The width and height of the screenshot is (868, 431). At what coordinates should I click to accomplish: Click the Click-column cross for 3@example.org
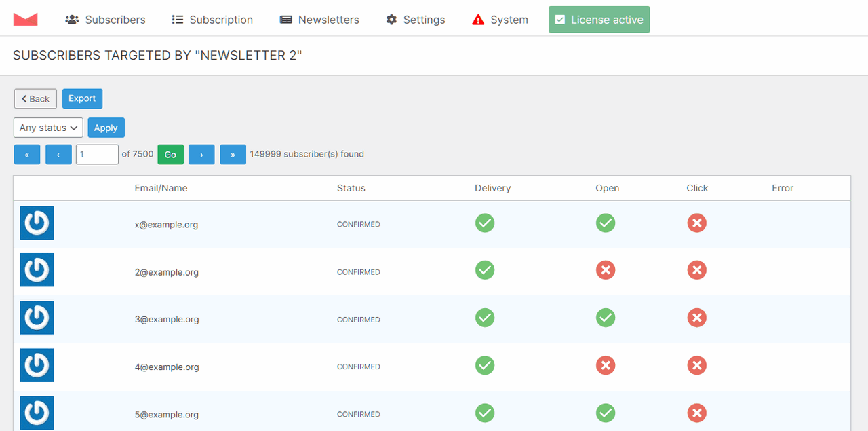pos(696,318)
